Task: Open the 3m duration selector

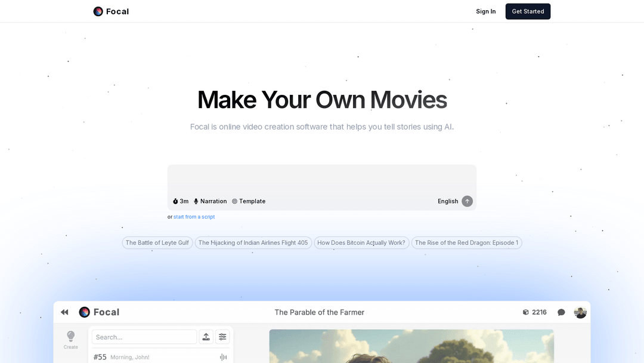Action: 181,201
